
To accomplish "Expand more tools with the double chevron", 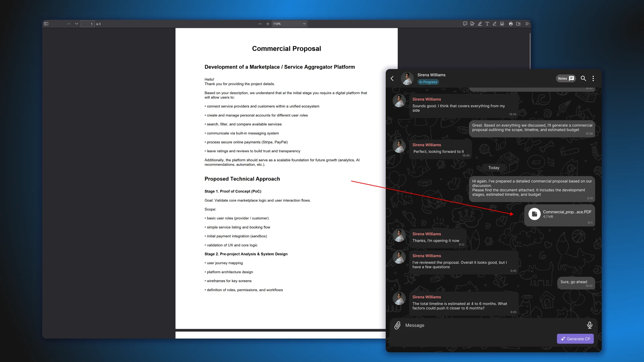I will point(527,24).
